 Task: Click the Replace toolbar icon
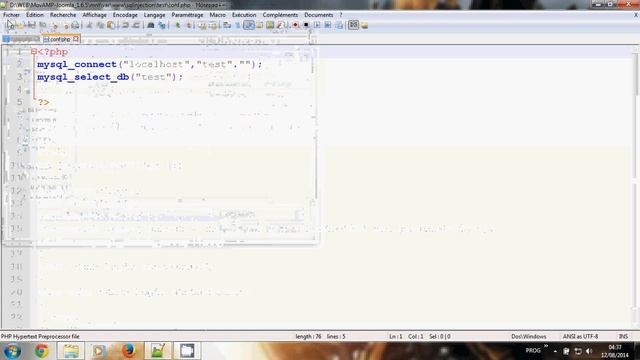(x=162, y=25)
